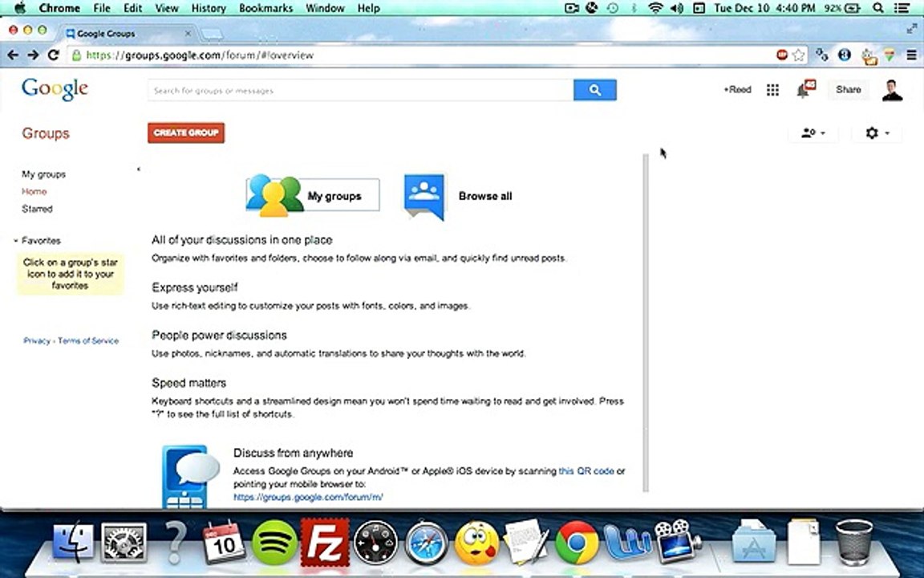The image size is (924, 578).
Task: Open the Window menu
Action: pos(326,8)
